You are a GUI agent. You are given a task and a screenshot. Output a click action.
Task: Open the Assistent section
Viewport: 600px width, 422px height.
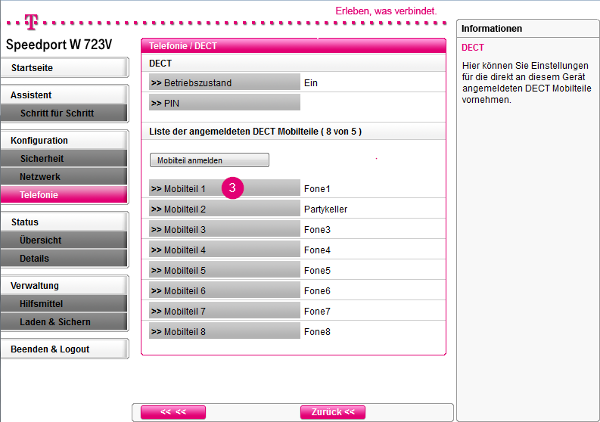[x=64, y=95]
